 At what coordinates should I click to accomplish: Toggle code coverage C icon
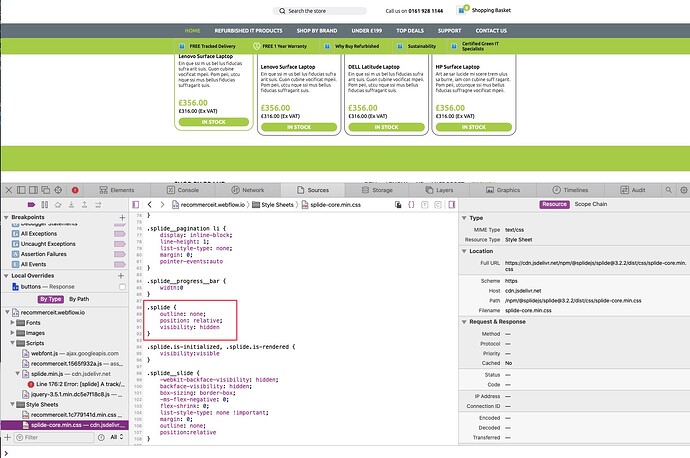tap(438, 205)
